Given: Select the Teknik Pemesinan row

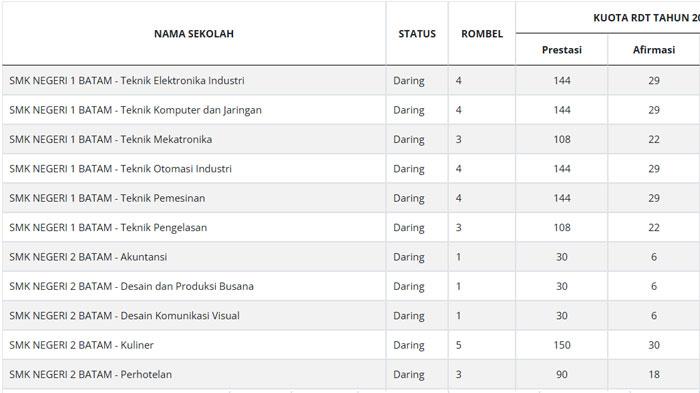Looking at the screenshot, I should (x=351, y=198).
